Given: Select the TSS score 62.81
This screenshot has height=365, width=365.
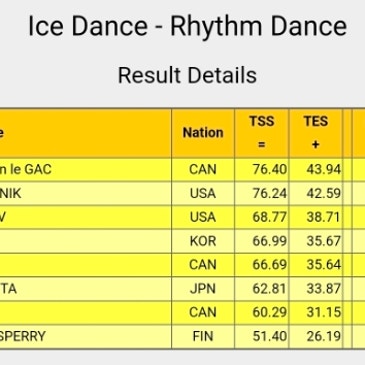Looking at the screenshot, I should [x=269, y=288].
